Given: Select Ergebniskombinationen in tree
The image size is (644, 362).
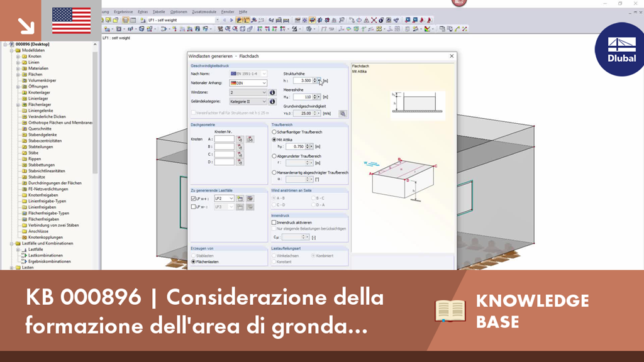Looking at the screenshot, I should [x=49, y=261].
